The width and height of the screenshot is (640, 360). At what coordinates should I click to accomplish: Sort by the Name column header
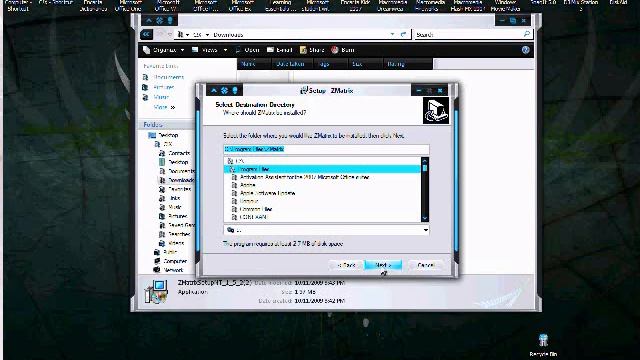point(253,64)
